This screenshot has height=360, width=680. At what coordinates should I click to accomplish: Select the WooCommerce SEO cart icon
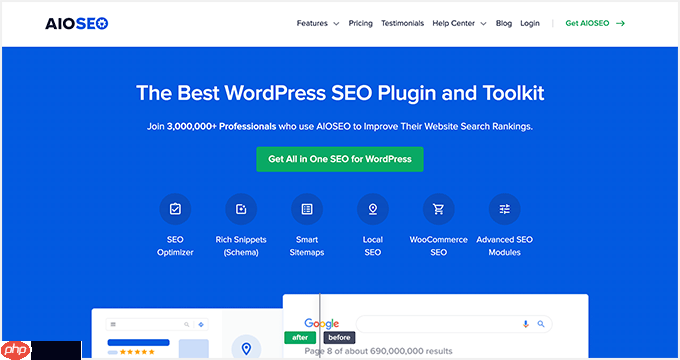(439, 209)
